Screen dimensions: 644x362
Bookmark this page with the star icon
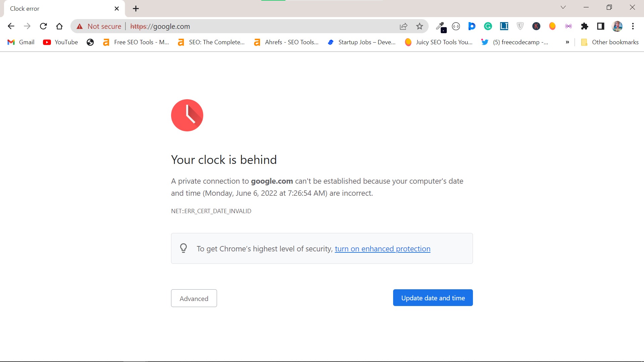click(420, 26)
